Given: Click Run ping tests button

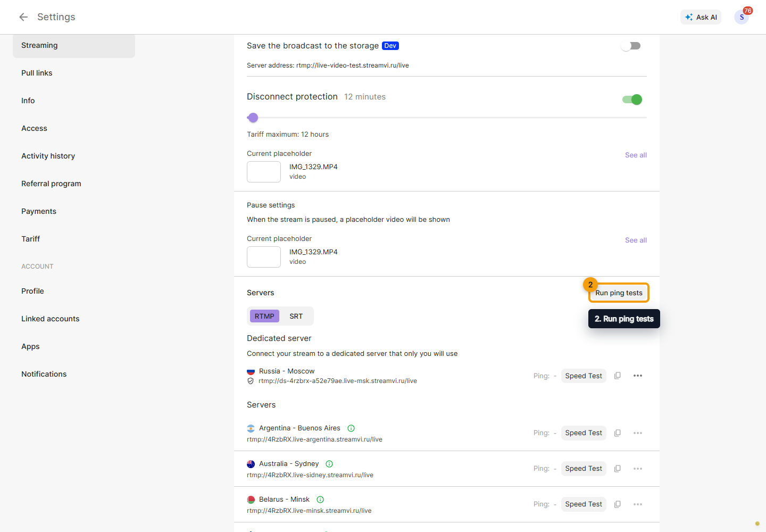Looking at the screenshot, I should 619,293.
